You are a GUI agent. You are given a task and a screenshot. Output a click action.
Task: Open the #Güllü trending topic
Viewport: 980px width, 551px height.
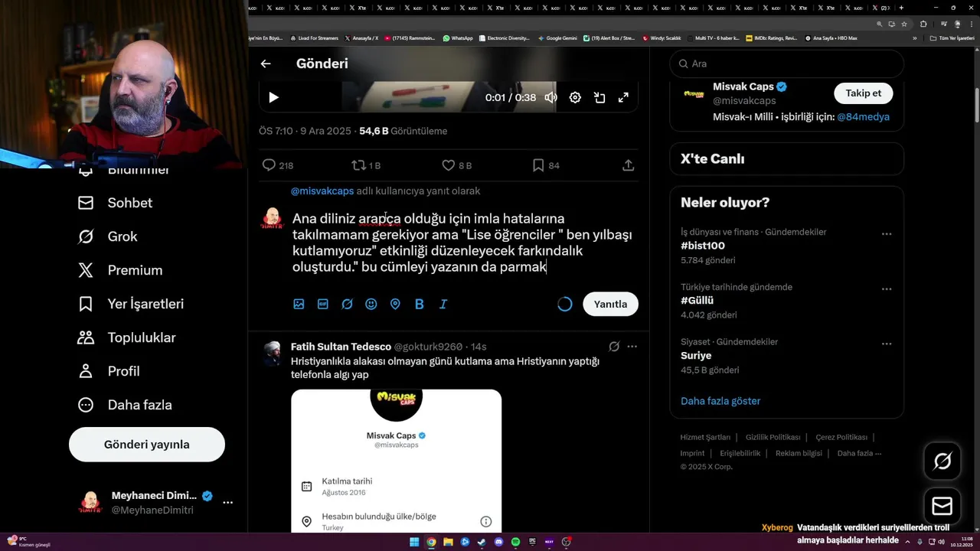(697, 301)
